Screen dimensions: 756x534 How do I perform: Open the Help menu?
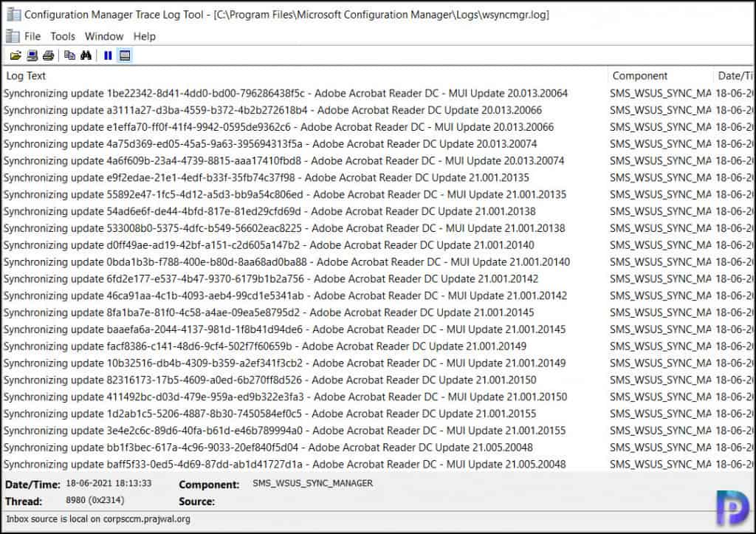pos(145,36)
